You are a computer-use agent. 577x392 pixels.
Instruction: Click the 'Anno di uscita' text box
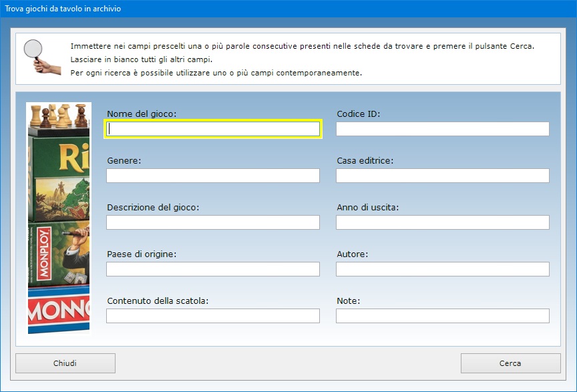point(442,222)
